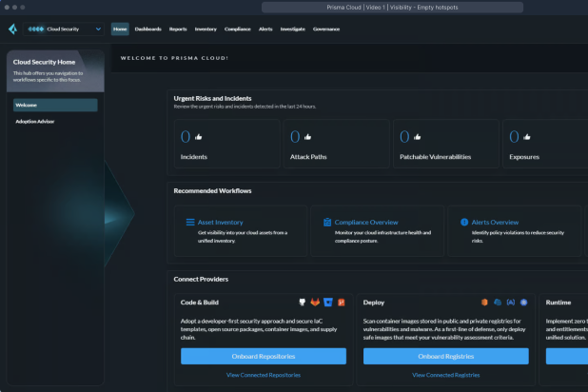Open the Cloud Security switcher dropdown
Screen dimensions: 588x392
point(63,29)
